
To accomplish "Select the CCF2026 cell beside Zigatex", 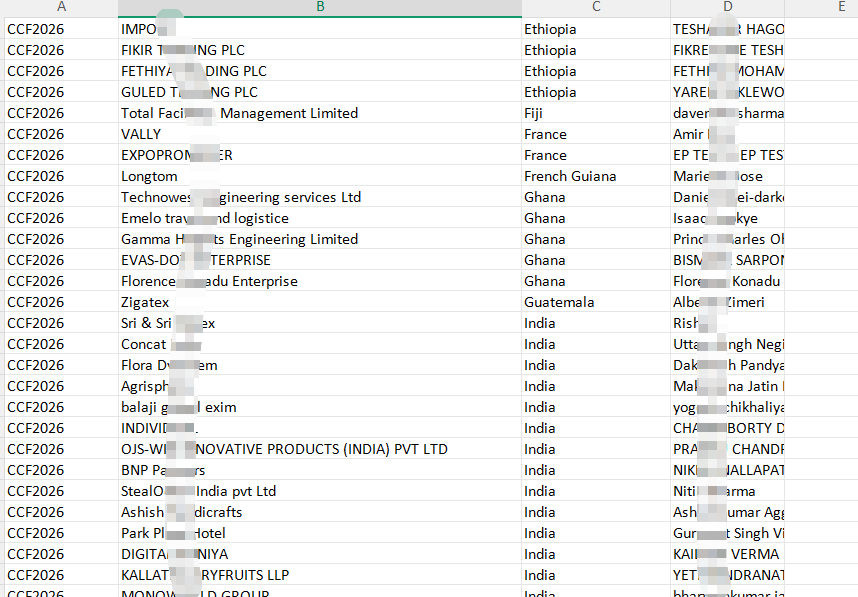I will click(61, 302).
